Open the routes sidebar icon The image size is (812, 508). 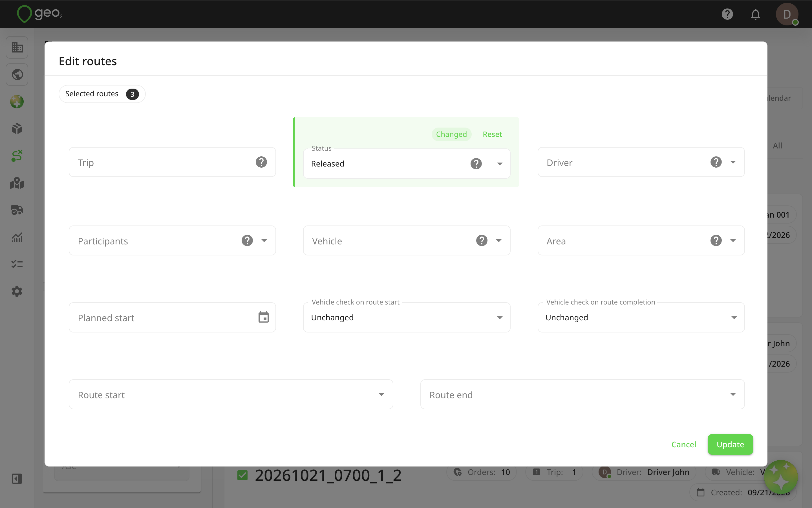[x=17, y=156]
